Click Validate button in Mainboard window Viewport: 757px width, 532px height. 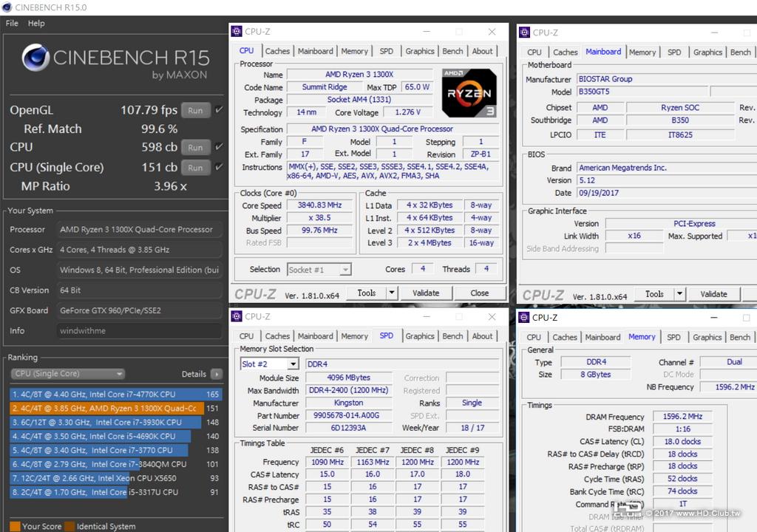pyautogui.click(x=713, y=293)
